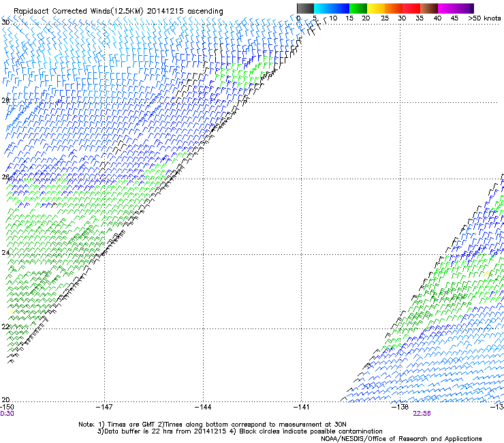Click the latitude label '30' on the left axis
The width and height of the screenshot is (504, 443).
pos(5,22)
